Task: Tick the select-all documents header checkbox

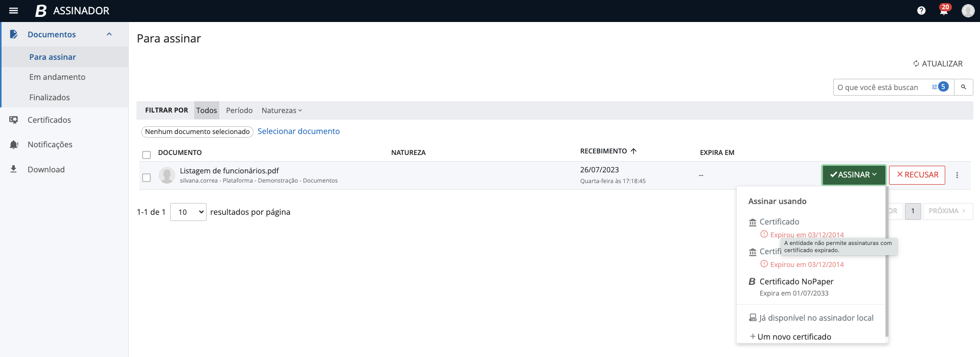Action: coord(147,154)
